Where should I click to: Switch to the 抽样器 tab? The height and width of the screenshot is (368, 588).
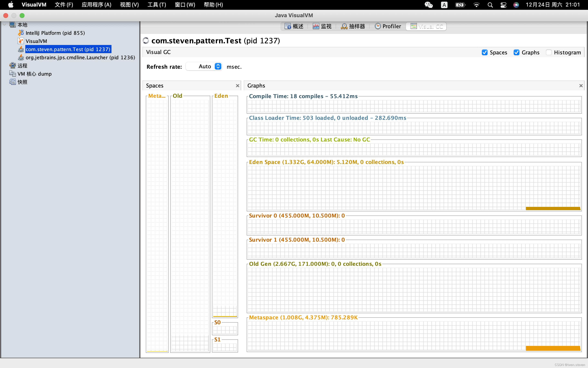[353, 26]
